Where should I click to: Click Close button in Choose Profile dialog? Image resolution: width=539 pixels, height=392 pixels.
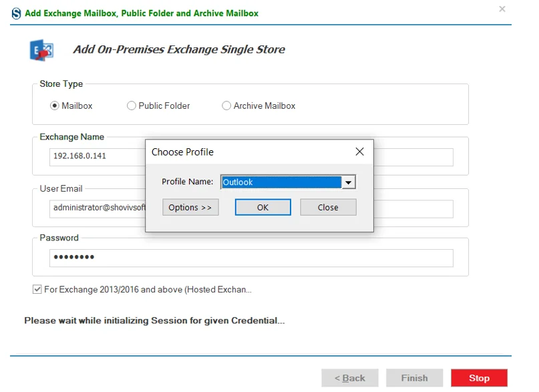click(329, 208)
